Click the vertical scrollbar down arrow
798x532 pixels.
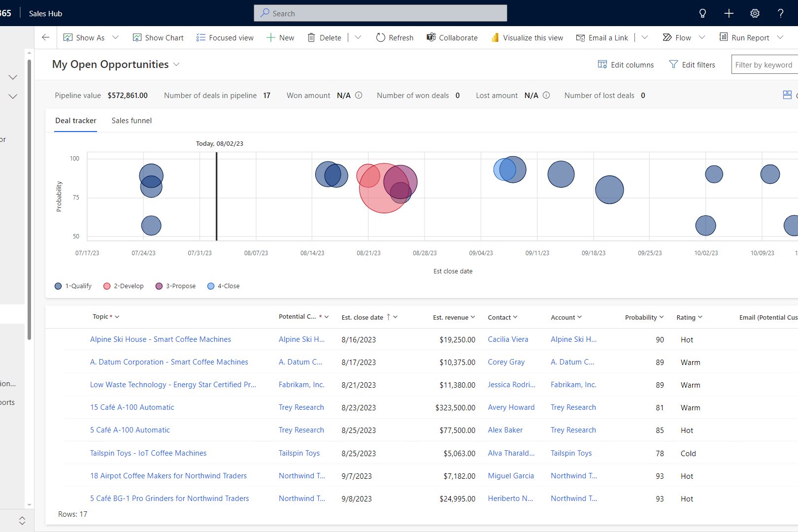tap(29, 504)
